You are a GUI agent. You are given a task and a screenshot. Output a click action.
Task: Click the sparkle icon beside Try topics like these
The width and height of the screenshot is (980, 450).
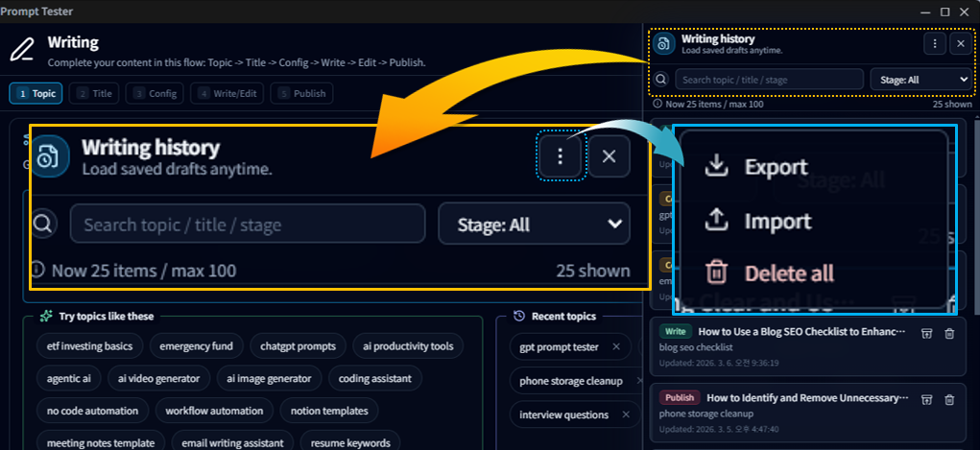click(46, 317)
